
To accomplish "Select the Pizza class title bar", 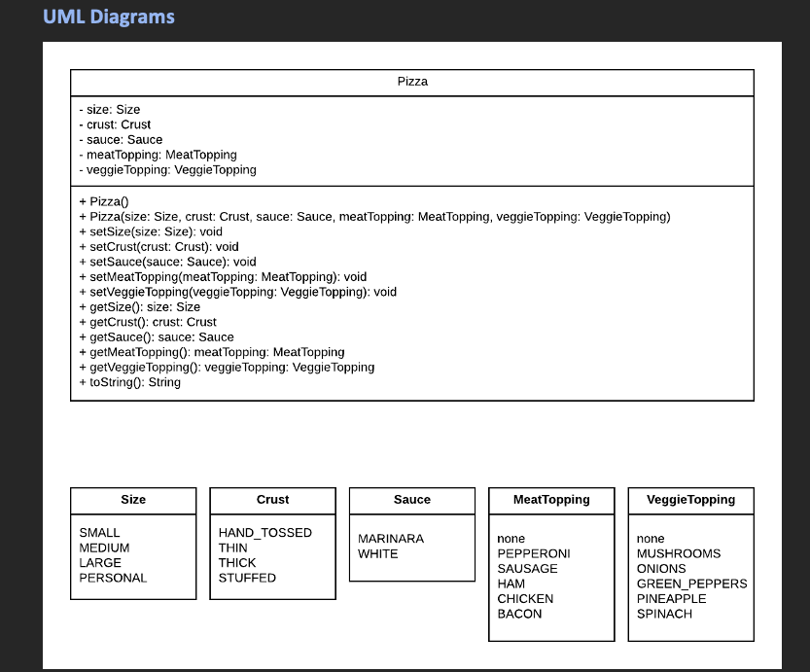I will tap(411, 82).
